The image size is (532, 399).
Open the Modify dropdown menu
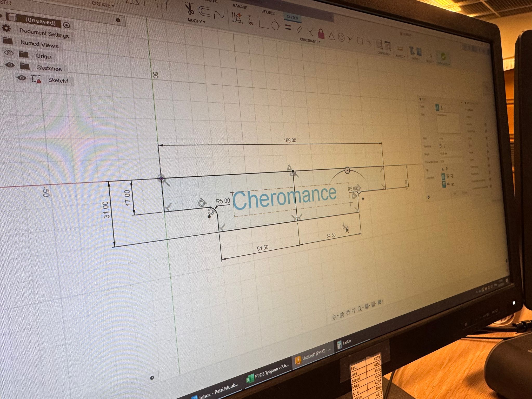click(196, 21)
